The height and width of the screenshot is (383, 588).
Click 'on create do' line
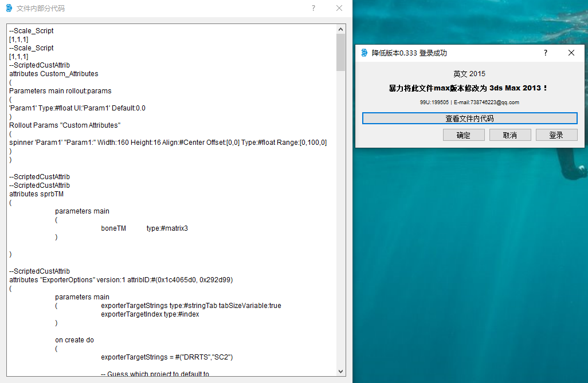[75, 340]
